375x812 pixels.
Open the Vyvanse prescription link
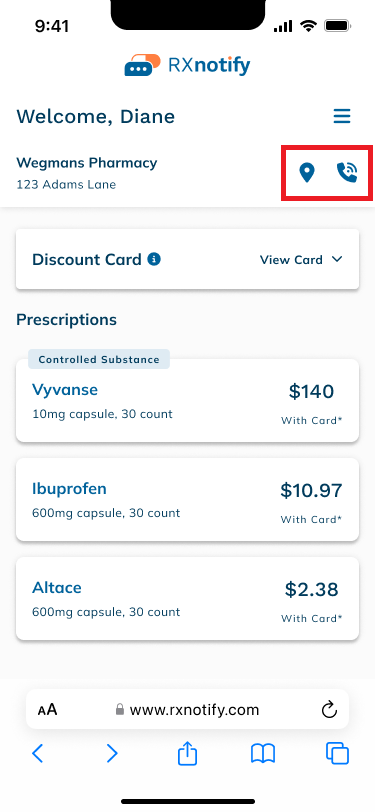[x=65, y=389]
